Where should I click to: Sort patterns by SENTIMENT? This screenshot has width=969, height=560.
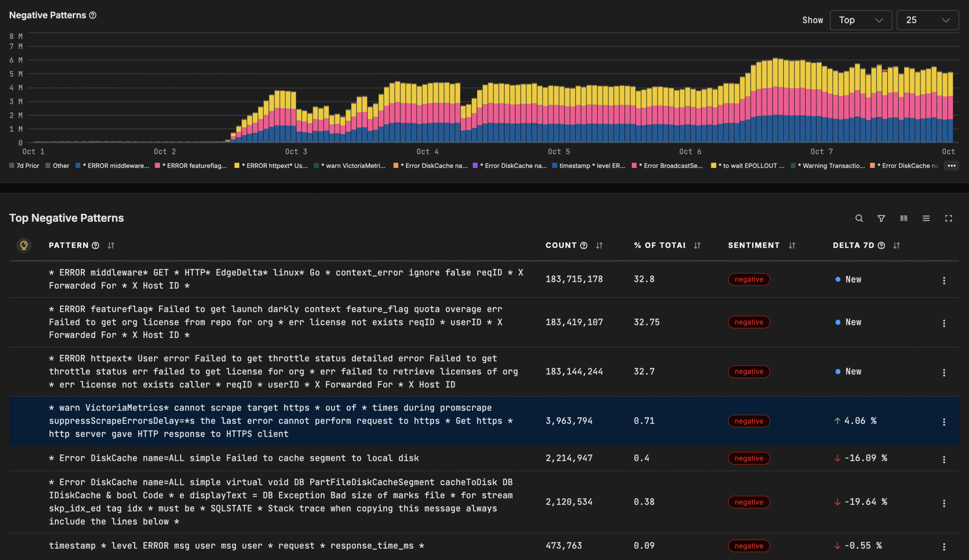coord(792,245)
